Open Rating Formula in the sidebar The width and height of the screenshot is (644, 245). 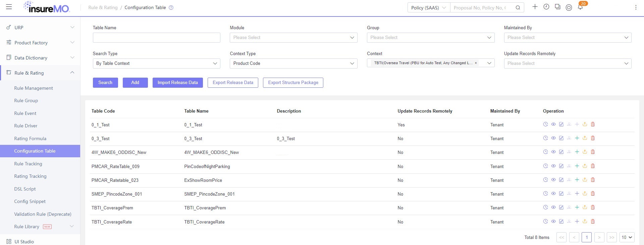30,138
